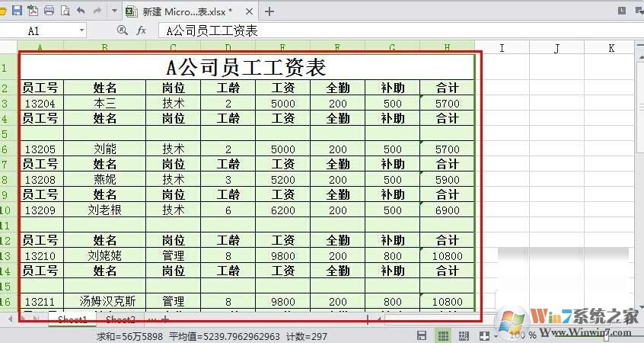Image resolution: width=644 pixels, height=343 pixels.
Task: Click the total cell 5900
Action: point(447,179)
